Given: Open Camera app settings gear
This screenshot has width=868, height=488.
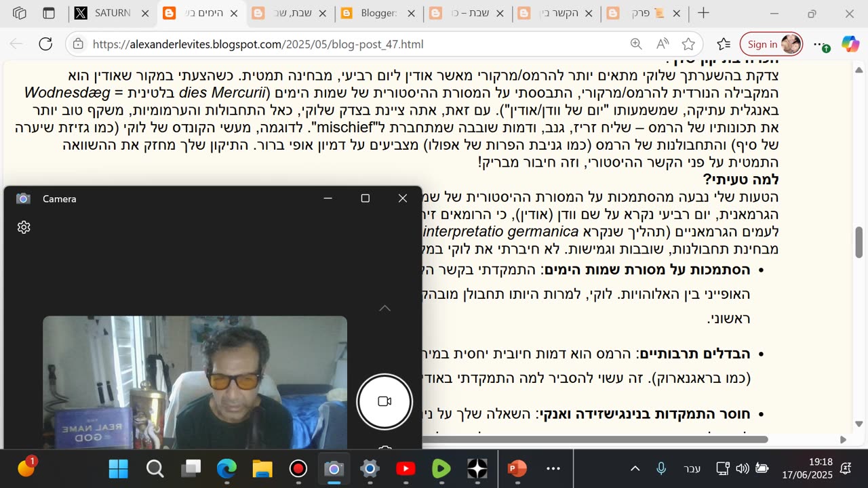Looking at the screenshot, I should tap(24, 227).
